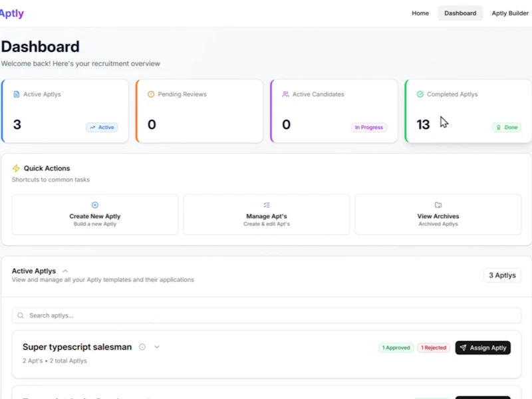Click the View Archives folder icon

438,205
